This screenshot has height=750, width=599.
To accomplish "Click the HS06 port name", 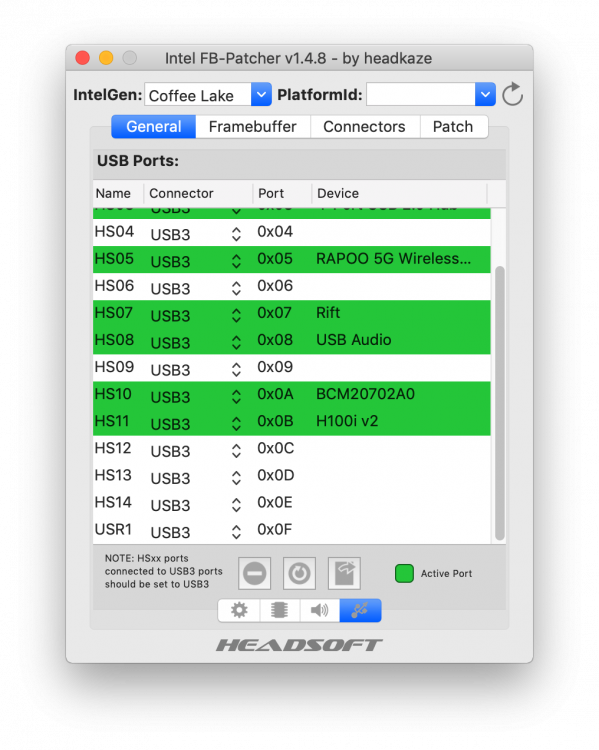I will pos(114,286).
